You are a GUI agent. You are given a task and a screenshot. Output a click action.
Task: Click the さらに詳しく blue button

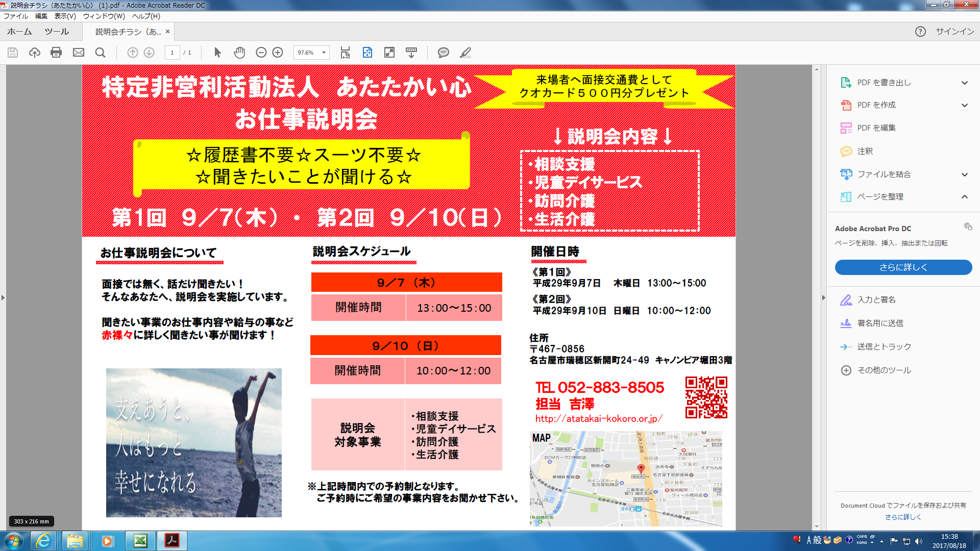[x=903, y=267]
